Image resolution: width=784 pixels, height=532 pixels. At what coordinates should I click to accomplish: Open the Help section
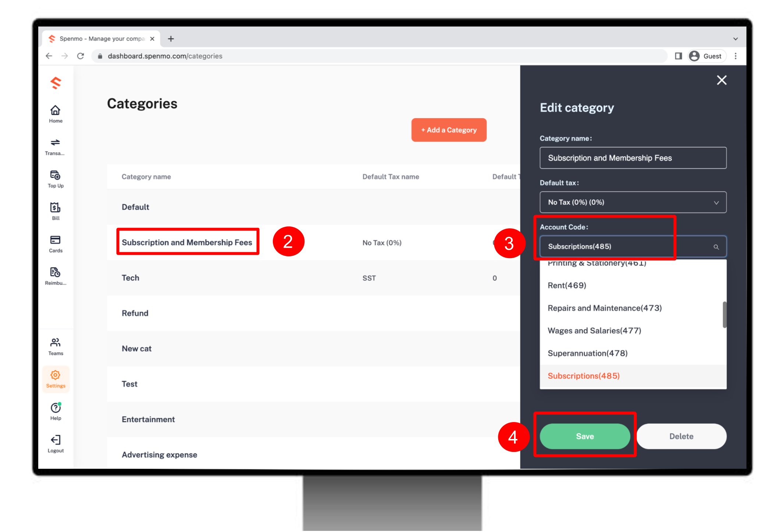point(56,411)
